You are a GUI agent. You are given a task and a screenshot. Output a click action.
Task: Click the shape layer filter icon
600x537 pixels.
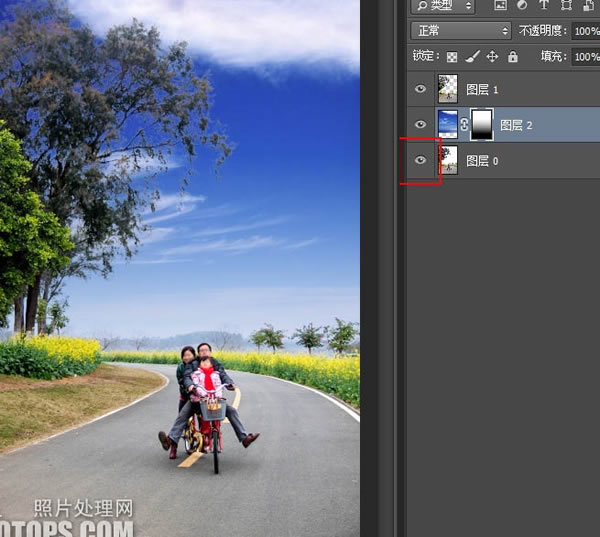coord(566,5)
